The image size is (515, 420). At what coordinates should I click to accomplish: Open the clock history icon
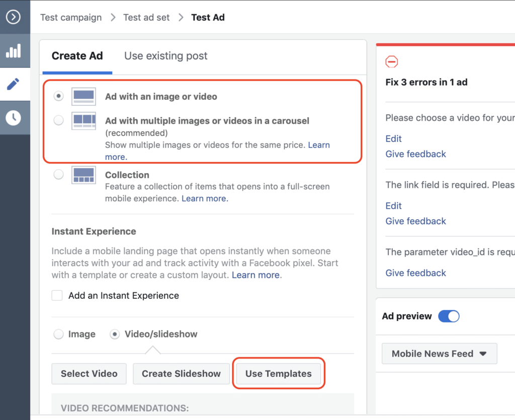(x=13, y=118)
